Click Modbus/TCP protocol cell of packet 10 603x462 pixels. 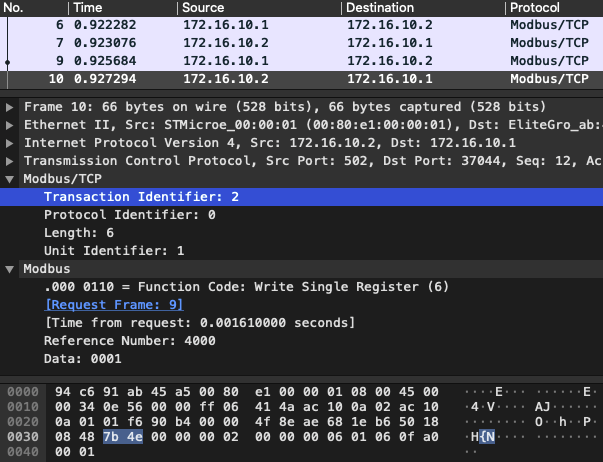pos(549,79)
